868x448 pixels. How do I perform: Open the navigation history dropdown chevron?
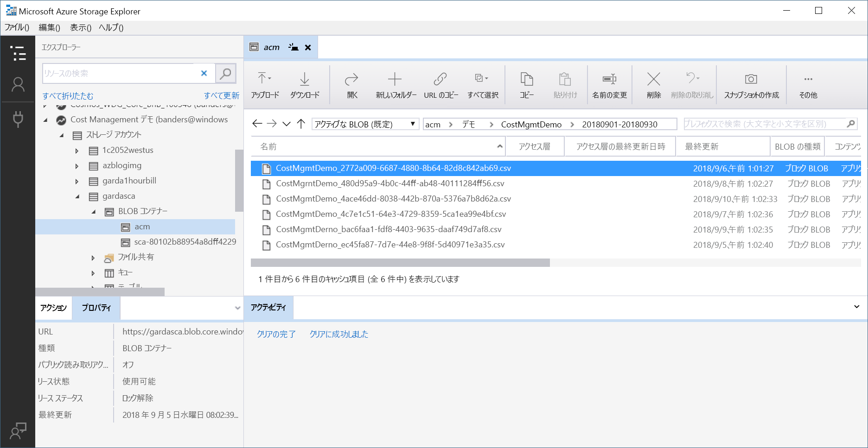tap(287, 124)
